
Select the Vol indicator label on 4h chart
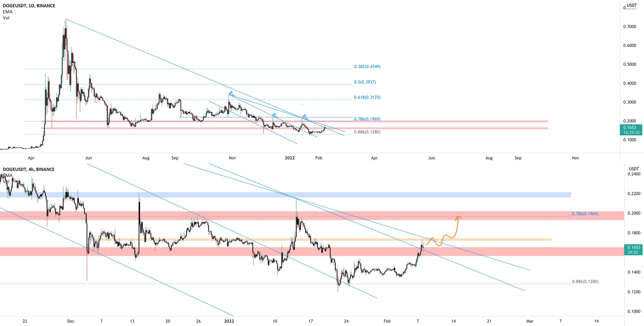point(6,181)
